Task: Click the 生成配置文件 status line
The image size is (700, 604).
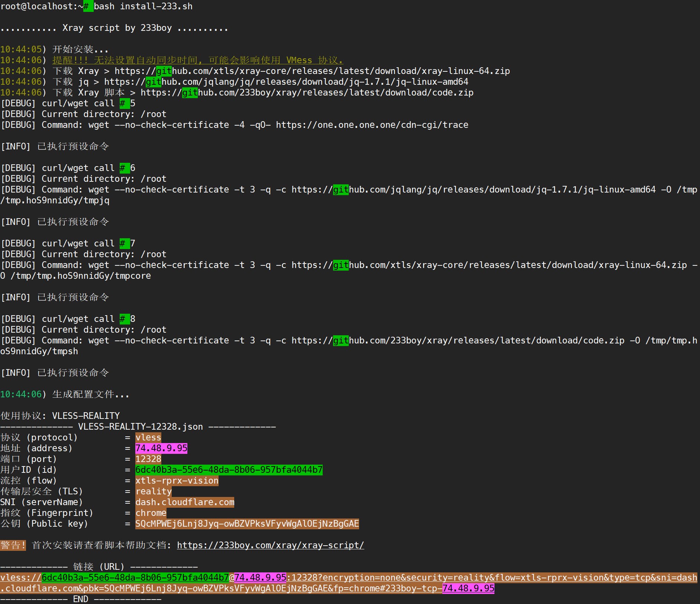Action: [90, 394]
